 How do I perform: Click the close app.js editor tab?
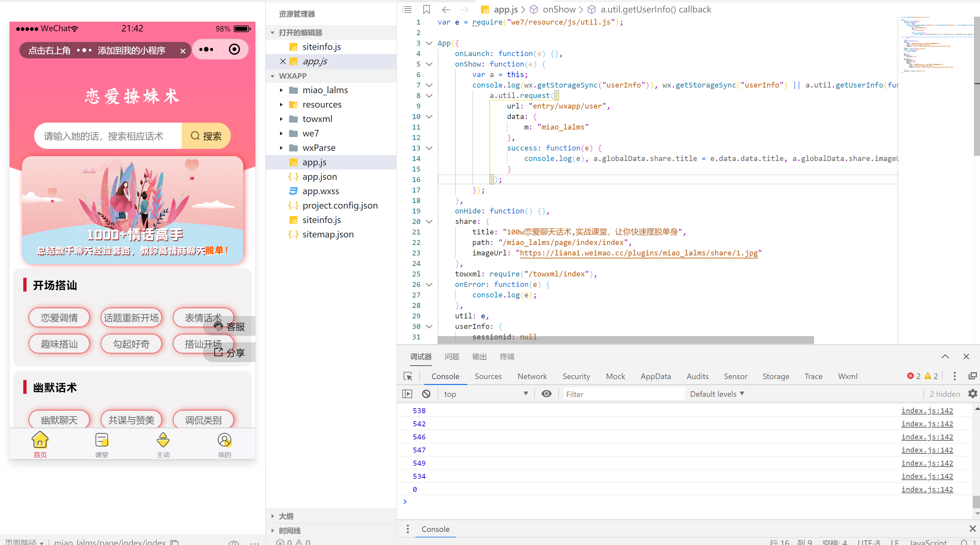tap(282, 61)
